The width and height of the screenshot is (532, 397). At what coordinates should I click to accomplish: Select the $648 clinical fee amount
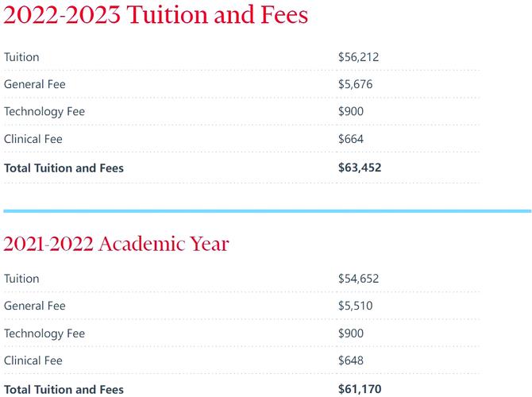(351, 360)
